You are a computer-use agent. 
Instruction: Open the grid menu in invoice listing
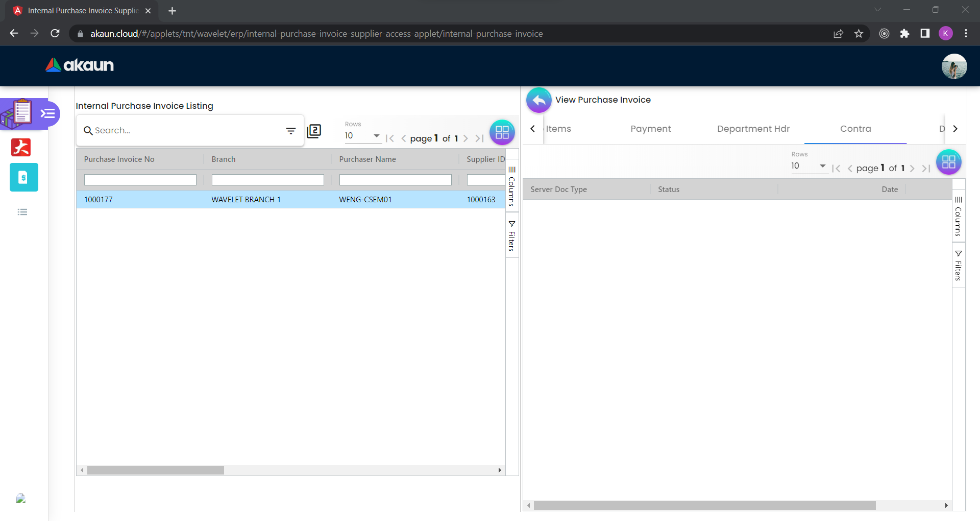coord(502,132)
